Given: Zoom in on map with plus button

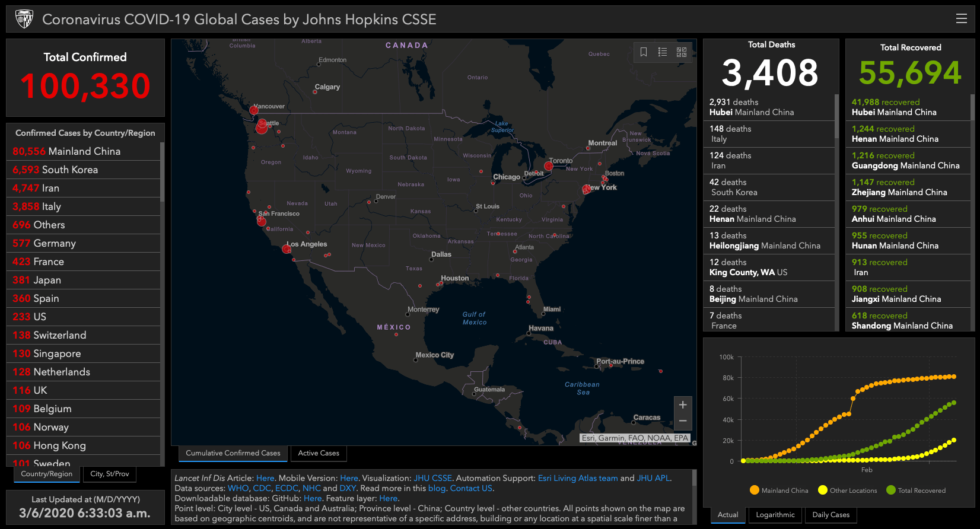Looking at the screenshot, I should pos(683,404).
